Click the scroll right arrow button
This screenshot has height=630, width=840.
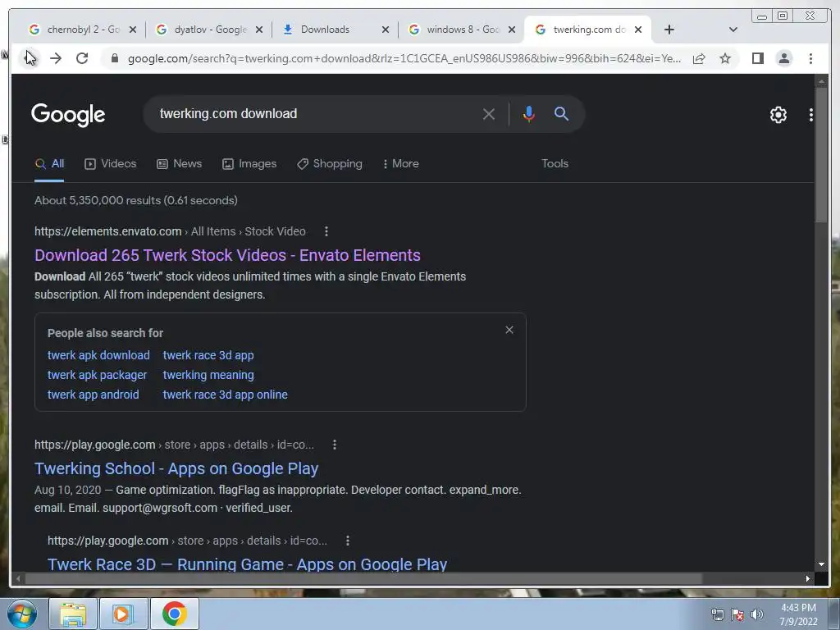pos(807,578)
